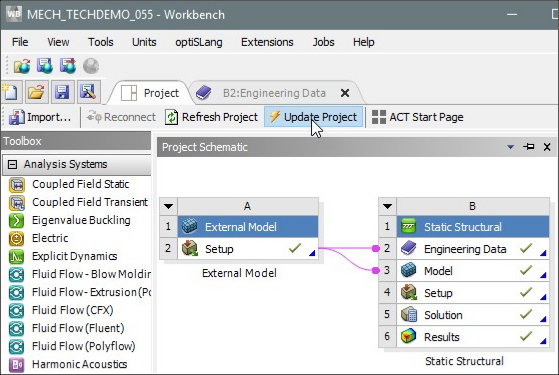
Task: Open the View menu
Action: click(x=58, y=42)
